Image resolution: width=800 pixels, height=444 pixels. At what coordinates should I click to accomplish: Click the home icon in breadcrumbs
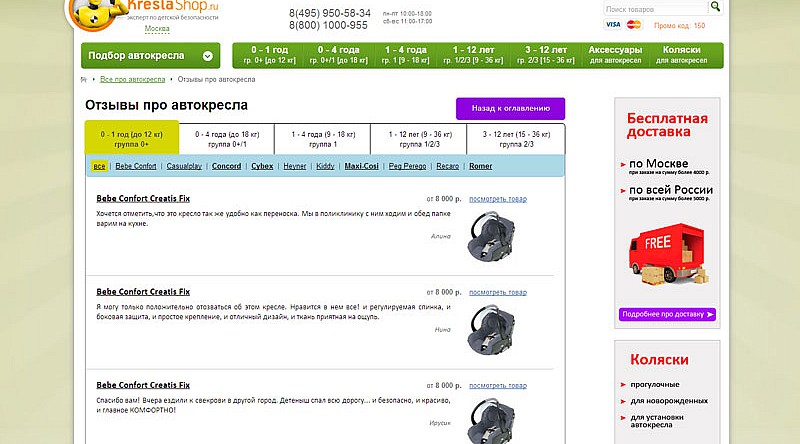click(x=85, y=78)
